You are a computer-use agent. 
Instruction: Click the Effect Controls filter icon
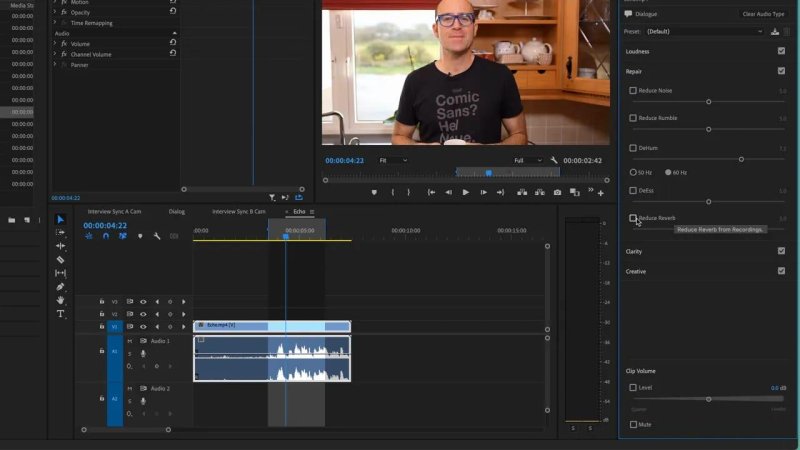click(x=272, y=197)
